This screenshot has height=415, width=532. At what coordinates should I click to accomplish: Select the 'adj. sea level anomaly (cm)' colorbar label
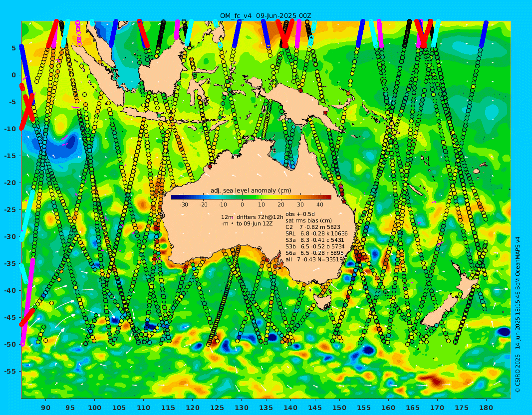[251, 191]
